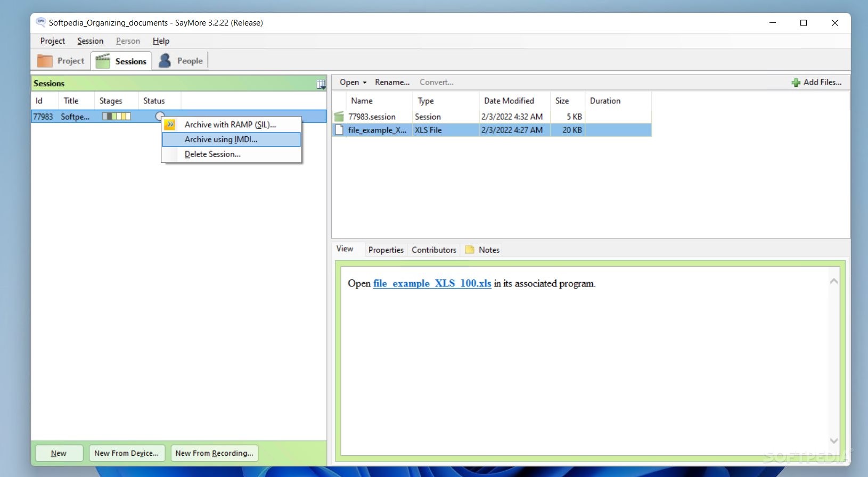The width and height of the screenshot is (868, 477).
Task: Sort files by Date Modified column
Action: [x=514, y=101]
